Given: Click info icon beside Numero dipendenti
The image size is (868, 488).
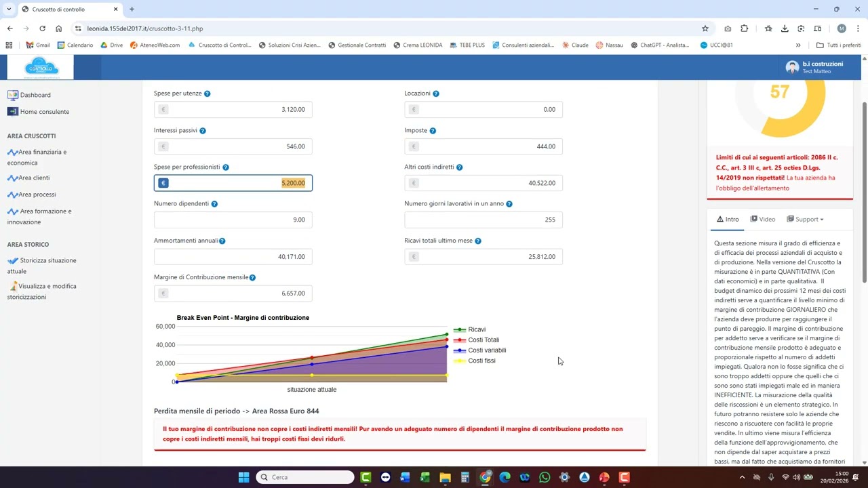Looking at the screenshot, I should 214,204.
